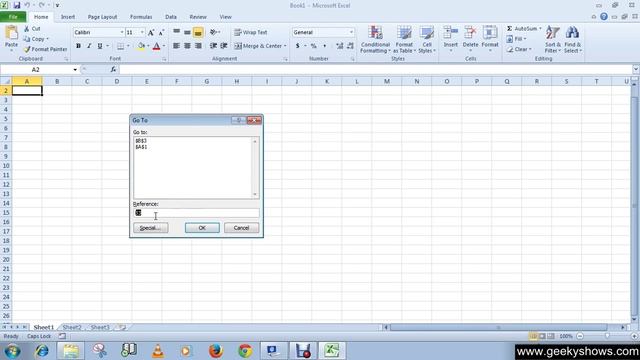Apply the yellow Fill Color bucket
The image size is (640, 360).
141,46
